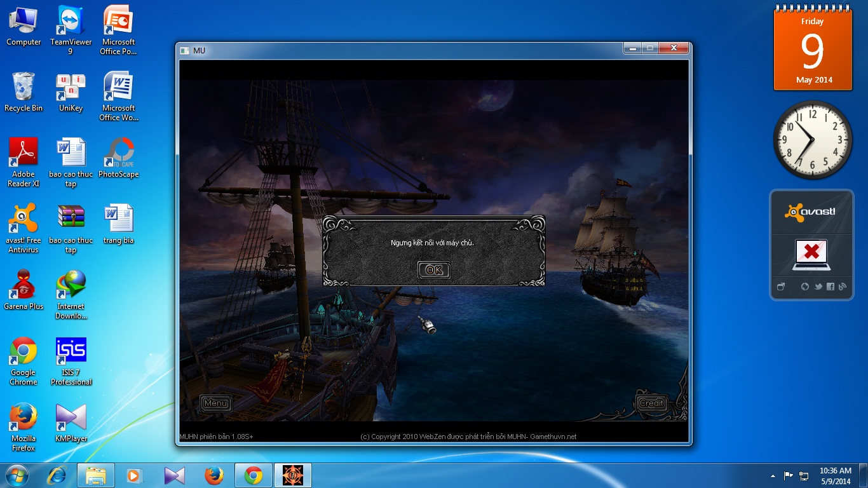Select the Recycle Bin icon
Image resolution: width=868 pixels, height=488 pixels.
24,92
